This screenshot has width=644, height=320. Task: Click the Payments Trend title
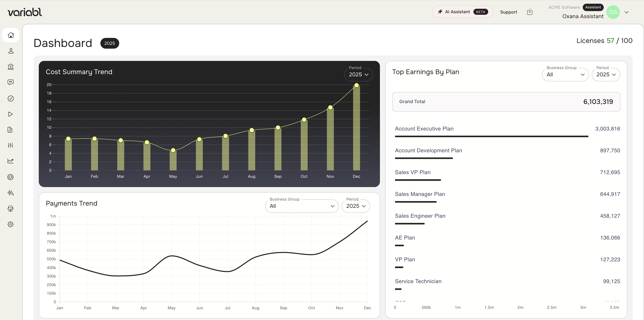pos(72,203)
